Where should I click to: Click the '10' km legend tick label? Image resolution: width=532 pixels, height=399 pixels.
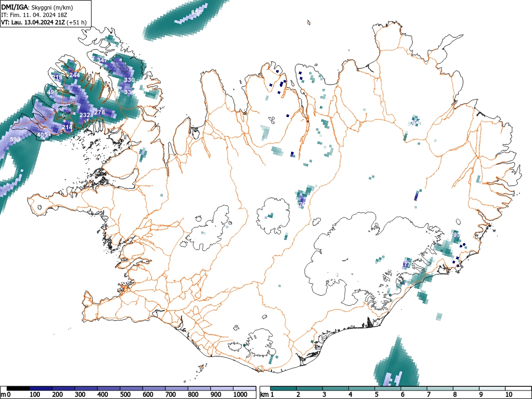[508, 395]
